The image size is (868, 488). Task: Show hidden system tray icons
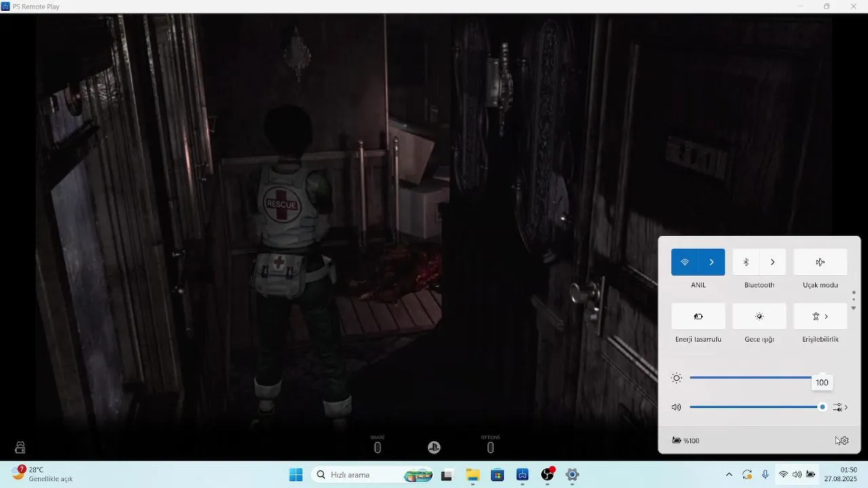729,475
